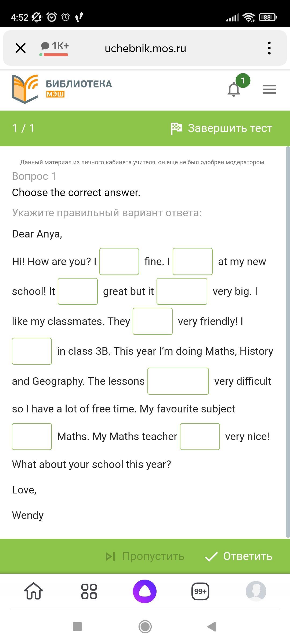Go to the browser home icon

point(34,591)
